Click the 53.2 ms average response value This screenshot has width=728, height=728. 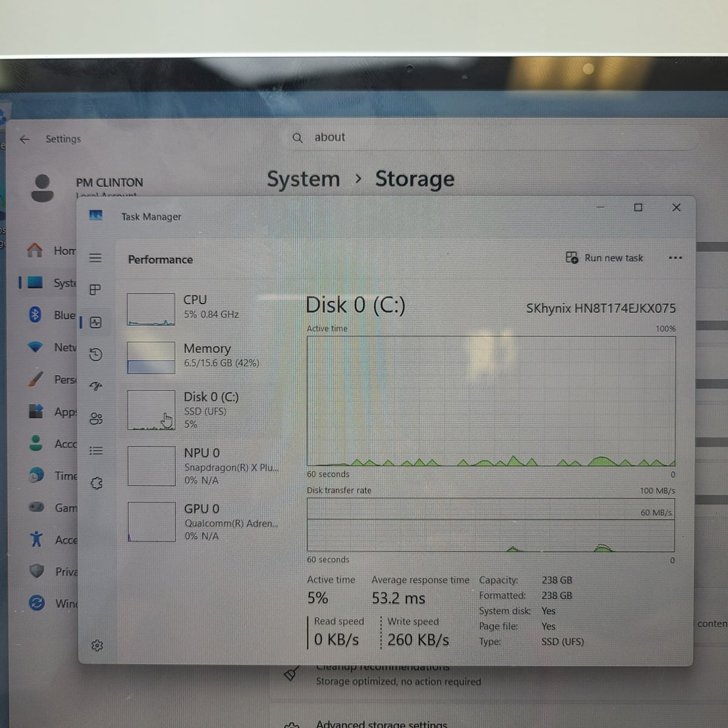tap(399, 598)
